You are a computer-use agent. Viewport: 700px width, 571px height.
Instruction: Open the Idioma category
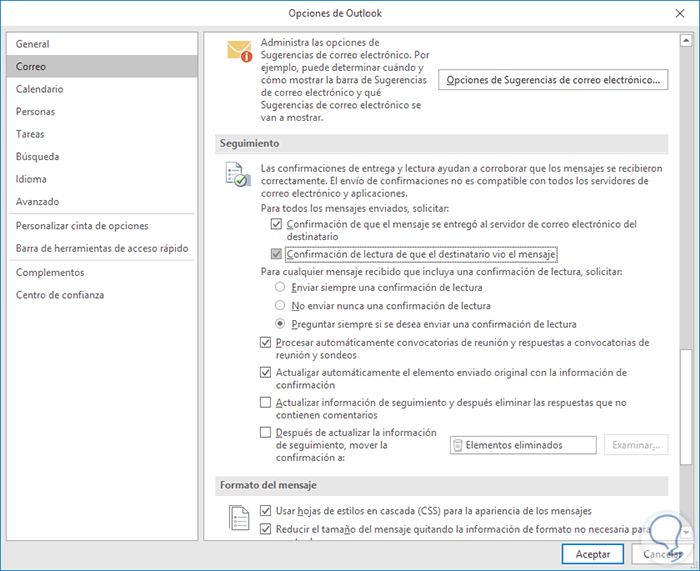pos(102,179)
